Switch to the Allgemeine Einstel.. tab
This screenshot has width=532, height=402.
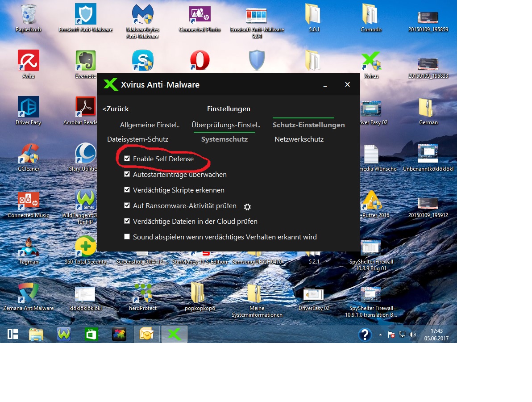150,125
